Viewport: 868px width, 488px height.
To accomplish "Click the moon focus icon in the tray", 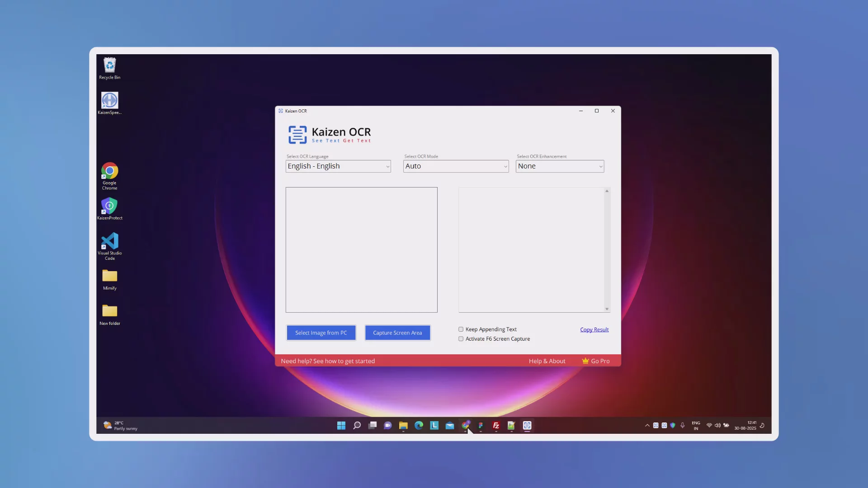I will pos(762,426).
